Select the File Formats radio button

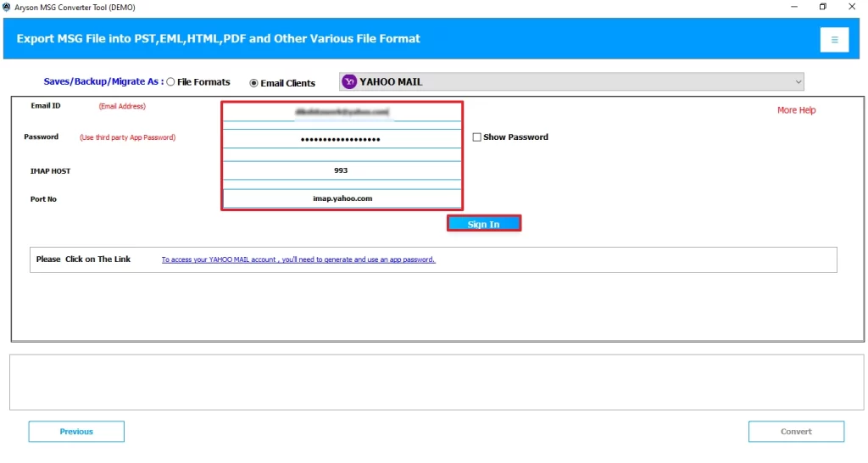pyautogui.click(x=170, y=82)
